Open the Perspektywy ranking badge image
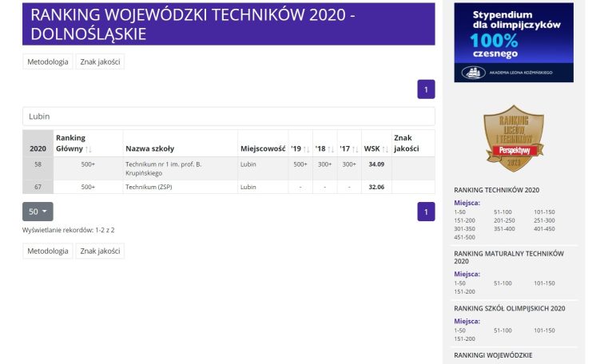 [x=513, y=137]
